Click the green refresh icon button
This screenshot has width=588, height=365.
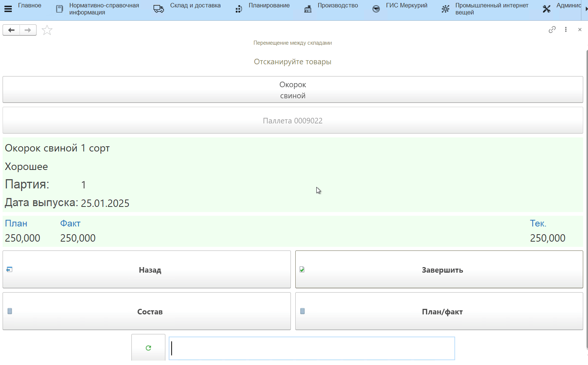click(148, 348)
